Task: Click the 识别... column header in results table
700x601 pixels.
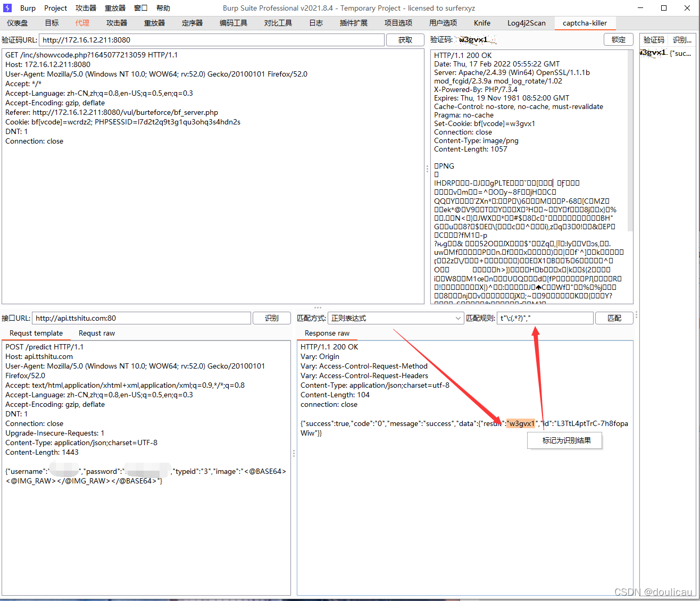Action: tap(682, 40)
